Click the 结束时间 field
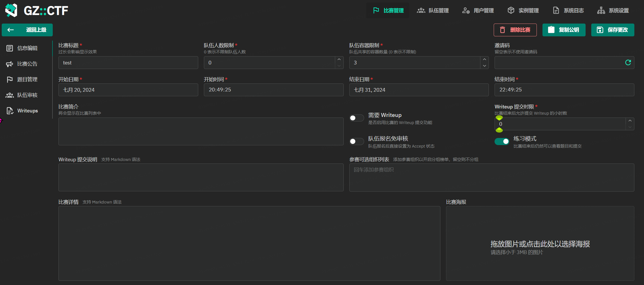Screen dimensions: 644x285 click(x=564, y=90)
